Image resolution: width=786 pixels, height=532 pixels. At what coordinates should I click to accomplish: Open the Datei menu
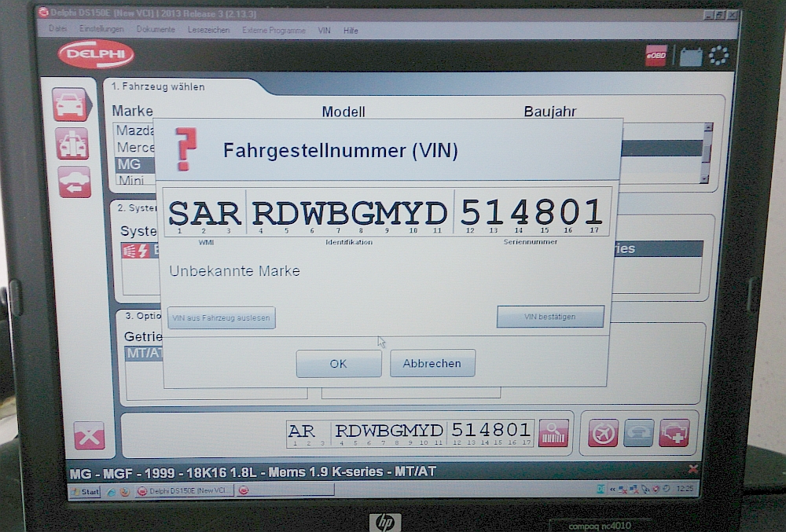point(57,30)
